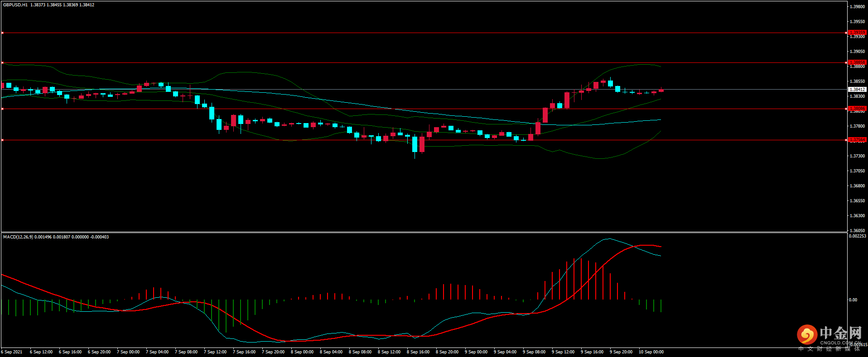Click the 8 Sep 12:00 time label
Image resolution: width=868 pixels, height=357 pixels.
pos(389,352)
